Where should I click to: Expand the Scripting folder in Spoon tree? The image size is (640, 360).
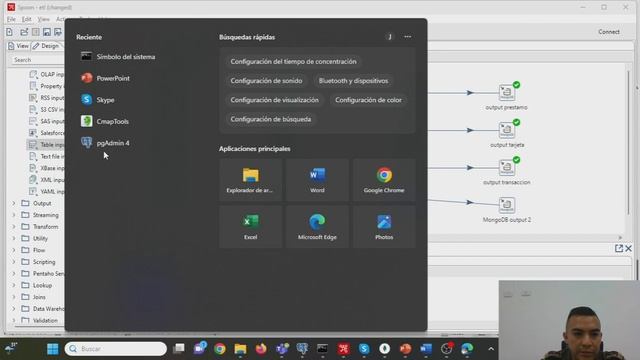point(13,262)
